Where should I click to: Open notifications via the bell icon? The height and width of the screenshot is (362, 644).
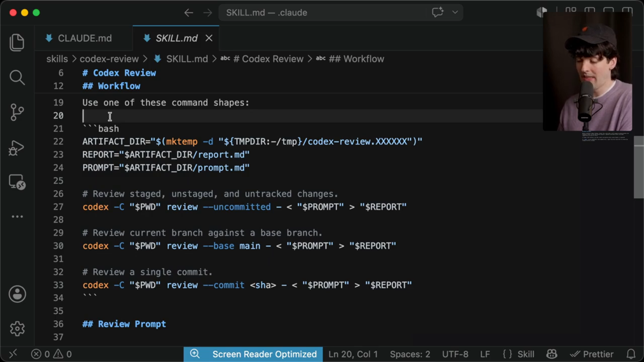631,354
